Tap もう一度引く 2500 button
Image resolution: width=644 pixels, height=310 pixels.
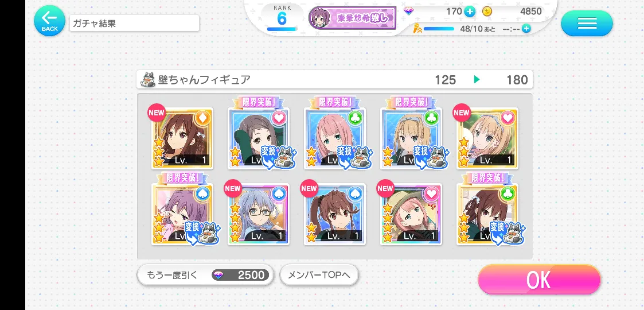205,275
